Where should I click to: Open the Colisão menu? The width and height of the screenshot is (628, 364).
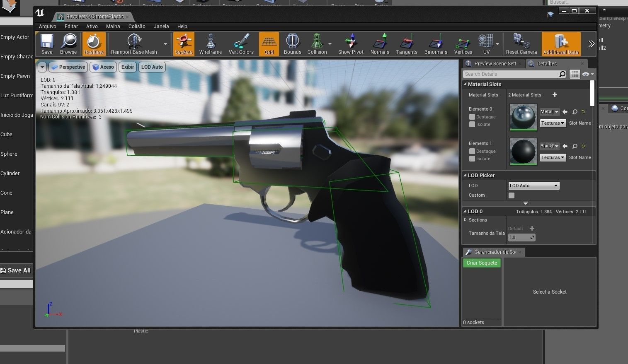point(137,26)
